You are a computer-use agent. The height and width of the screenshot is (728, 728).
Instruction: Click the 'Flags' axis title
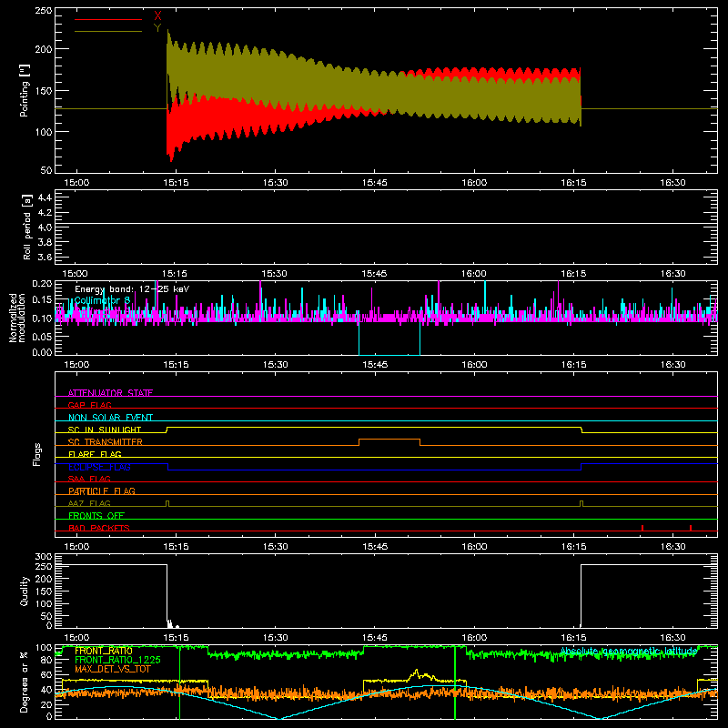click(x=36, y=454)
